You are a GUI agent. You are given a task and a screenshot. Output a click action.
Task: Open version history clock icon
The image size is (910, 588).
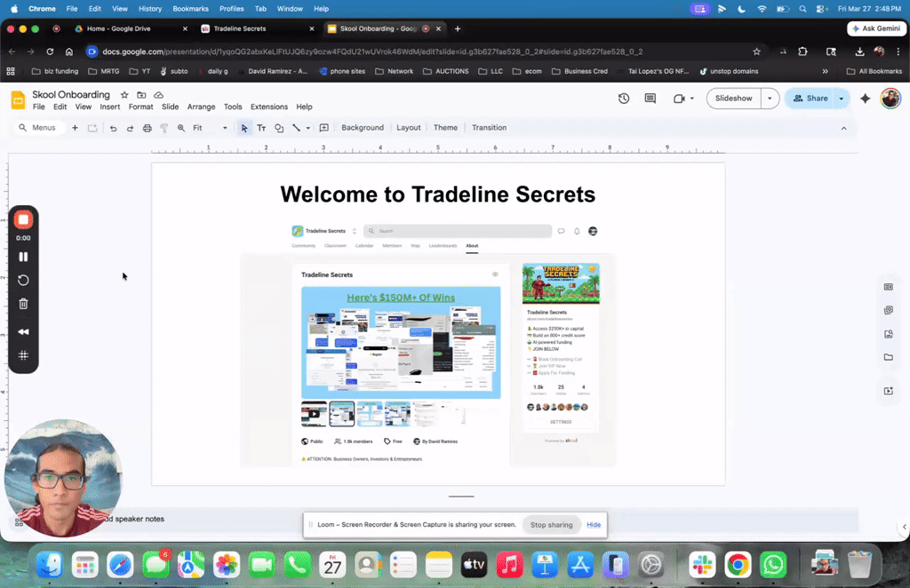click(x=624, y=99)
